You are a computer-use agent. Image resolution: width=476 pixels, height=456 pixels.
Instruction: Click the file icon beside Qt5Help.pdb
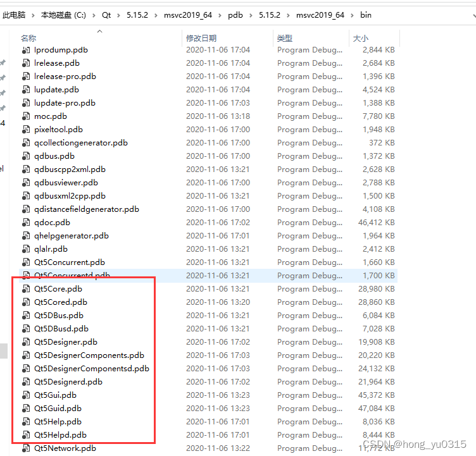pos(26,422)
